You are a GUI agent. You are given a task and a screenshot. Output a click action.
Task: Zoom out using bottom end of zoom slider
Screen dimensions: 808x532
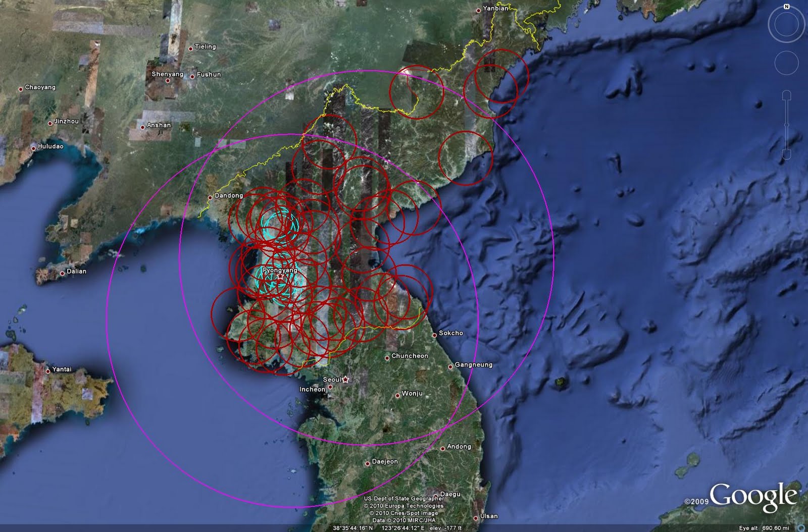[x=786, y=155]
